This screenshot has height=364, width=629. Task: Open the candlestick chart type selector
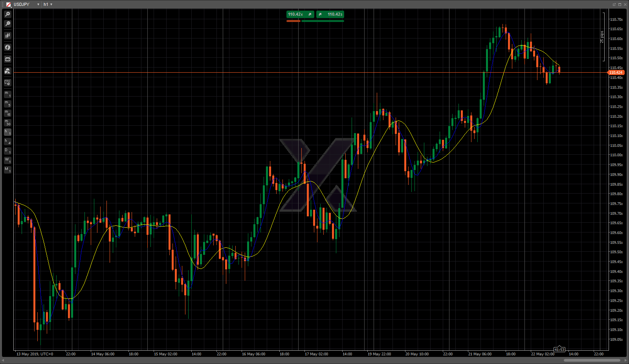7,36
